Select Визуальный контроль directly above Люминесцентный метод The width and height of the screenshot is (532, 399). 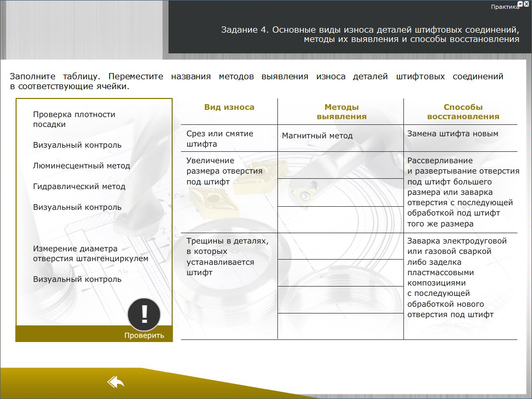click(x=77, y=145)
